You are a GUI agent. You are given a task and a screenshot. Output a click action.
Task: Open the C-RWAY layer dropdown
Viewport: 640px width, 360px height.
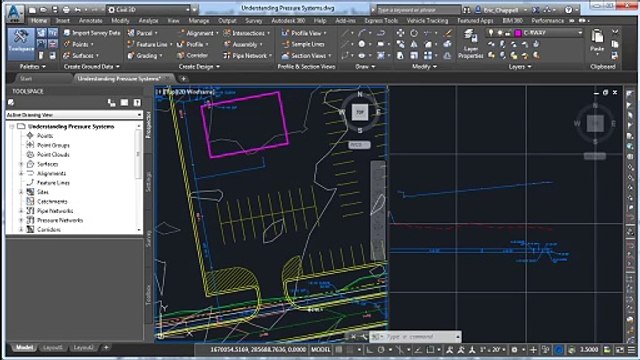click(580, 33)
